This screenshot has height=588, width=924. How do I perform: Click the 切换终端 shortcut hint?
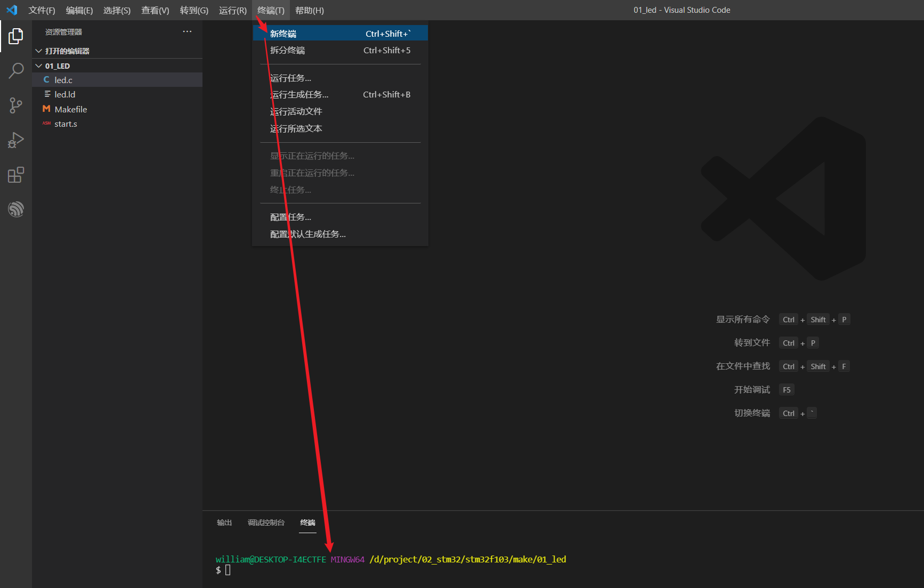752,413
